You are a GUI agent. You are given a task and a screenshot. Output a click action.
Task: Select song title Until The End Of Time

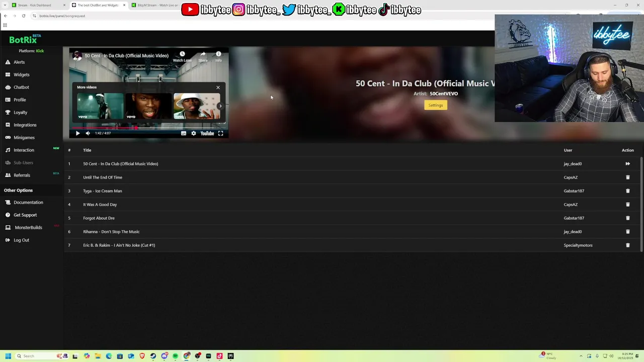pyautogui.click(x=103, y=177)
